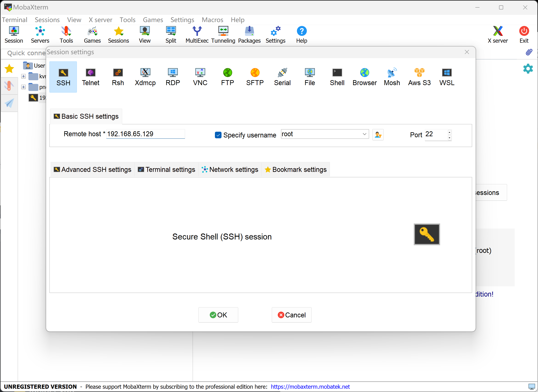This screenshot has width=538, height=392.
Task: Open the Help menu
Action: (x=237, y=20)
